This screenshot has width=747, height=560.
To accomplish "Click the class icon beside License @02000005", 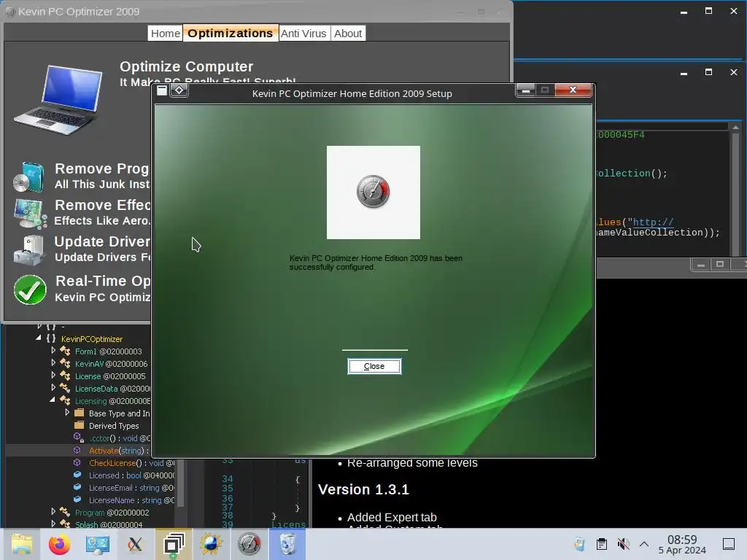I will [65, 376].
